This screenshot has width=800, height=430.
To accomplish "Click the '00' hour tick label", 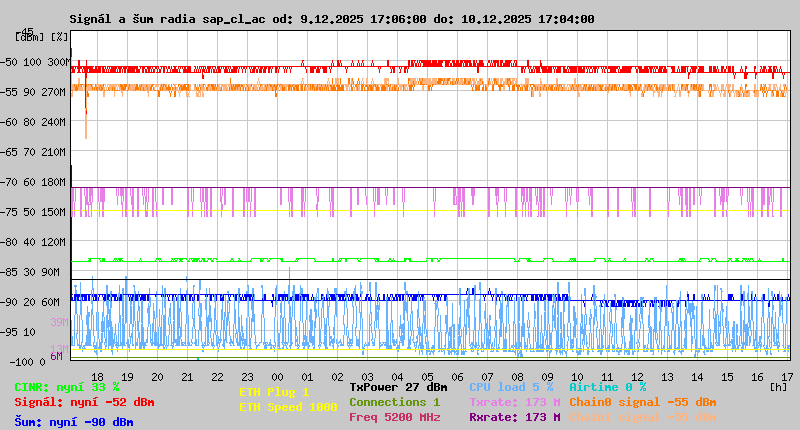I will pyautogui.click(x=277, y=377).
